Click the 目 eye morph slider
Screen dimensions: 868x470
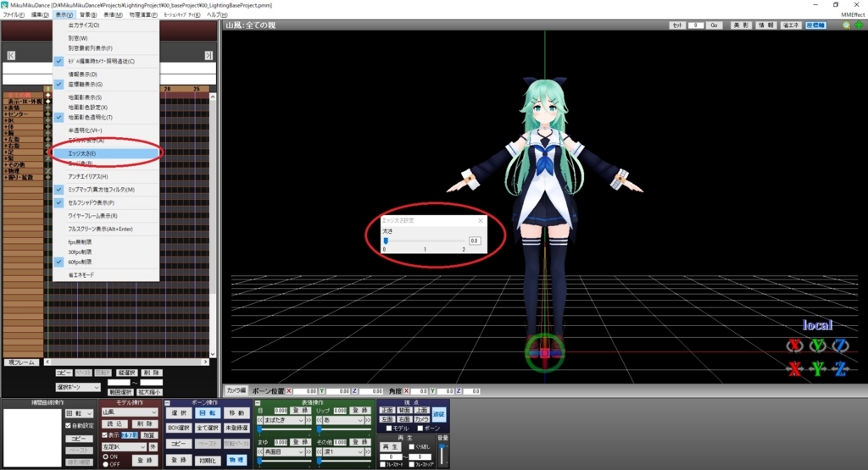(x=284, y=429)
